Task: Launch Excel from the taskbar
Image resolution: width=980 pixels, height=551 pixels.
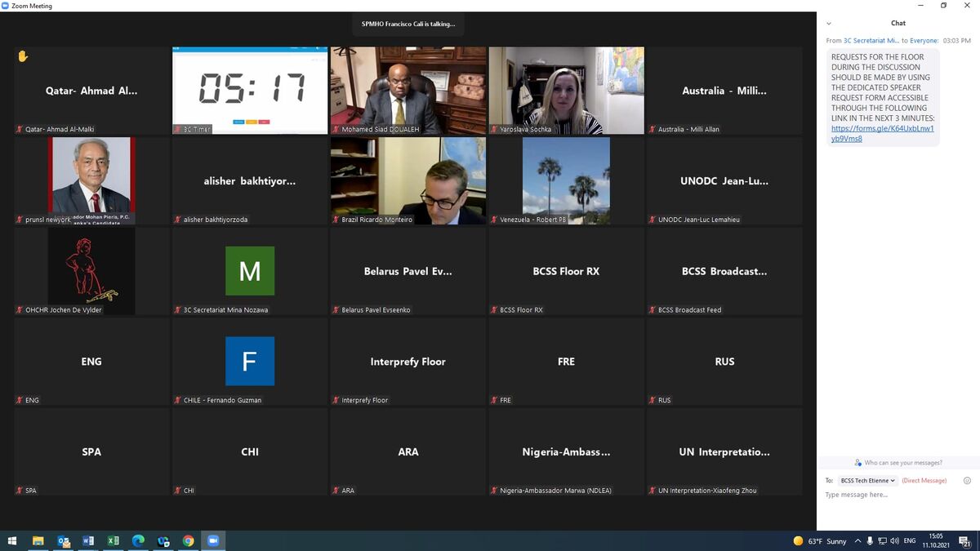Action: (114, 541)
